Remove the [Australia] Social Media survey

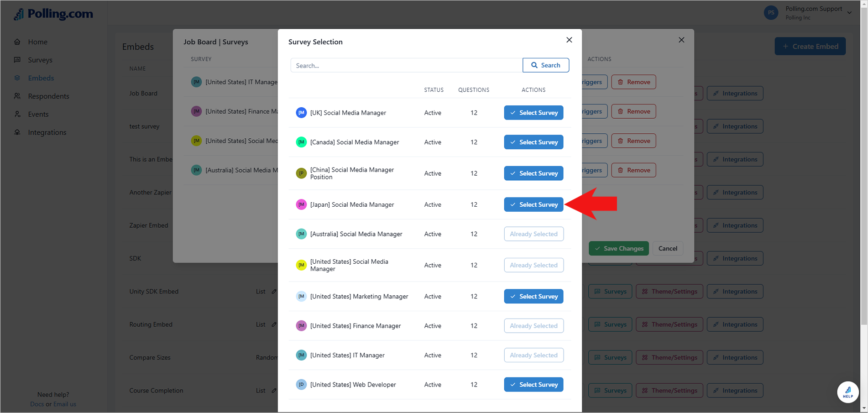tap(633, 170)
